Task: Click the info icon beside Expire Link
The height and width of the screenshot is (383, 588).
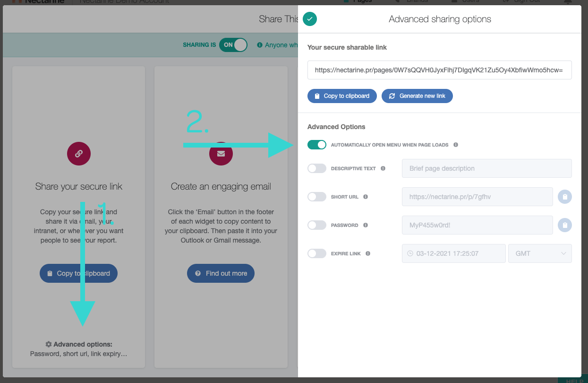Action: click(x=368, y=253)
